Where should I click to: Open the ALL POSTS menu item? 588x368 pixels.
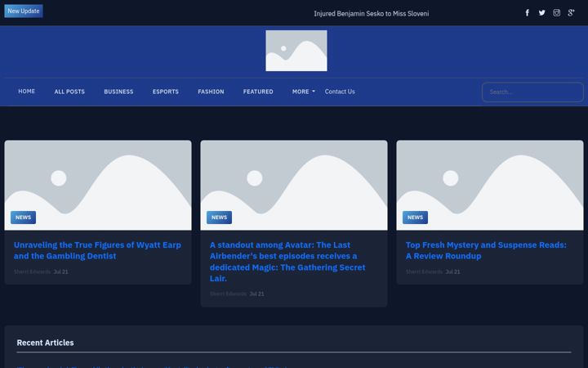coord(69,92)
